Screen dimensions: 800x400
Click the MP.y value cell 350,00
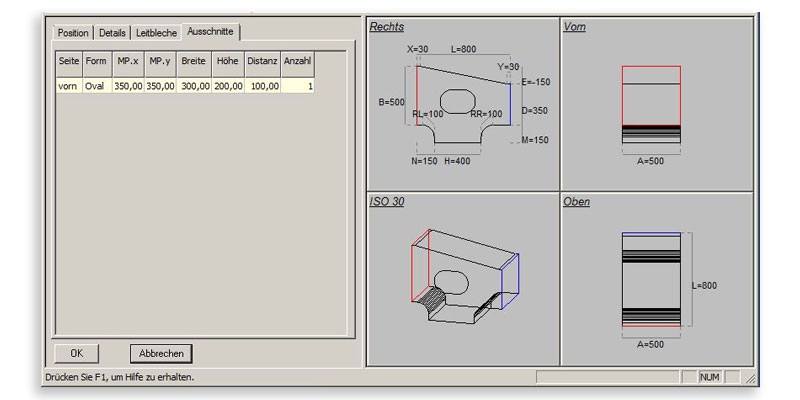(160, 86)
